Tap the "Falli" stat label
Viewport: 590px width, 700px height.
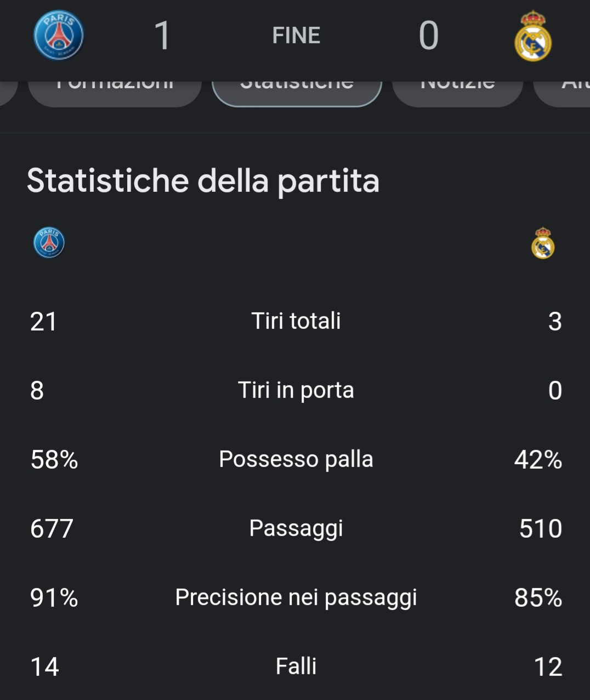296,666
